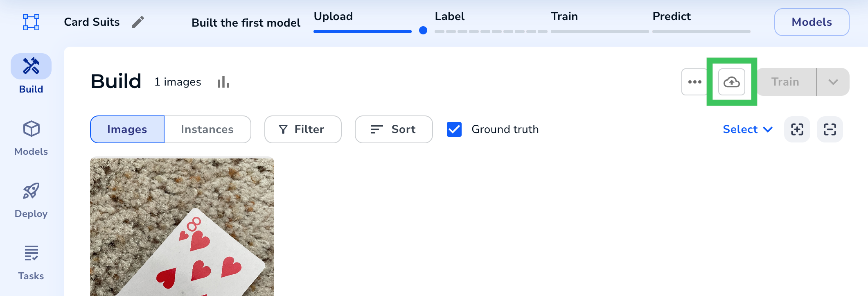This screenshot has width=868, height=296.
Task: Open the Tasks list in sidebar
Action: [31, 263]
